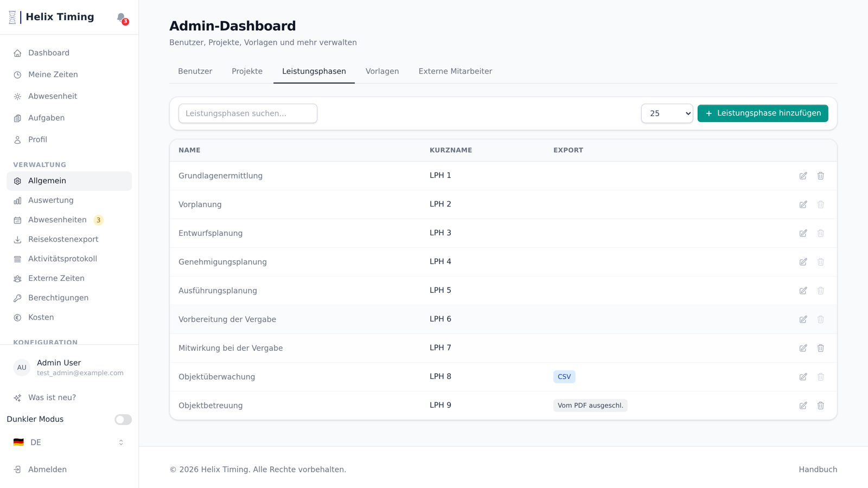Viewport: 868px width, 488px height.
Task: Edit the Vorplanung row
Action: coord(803,204)
